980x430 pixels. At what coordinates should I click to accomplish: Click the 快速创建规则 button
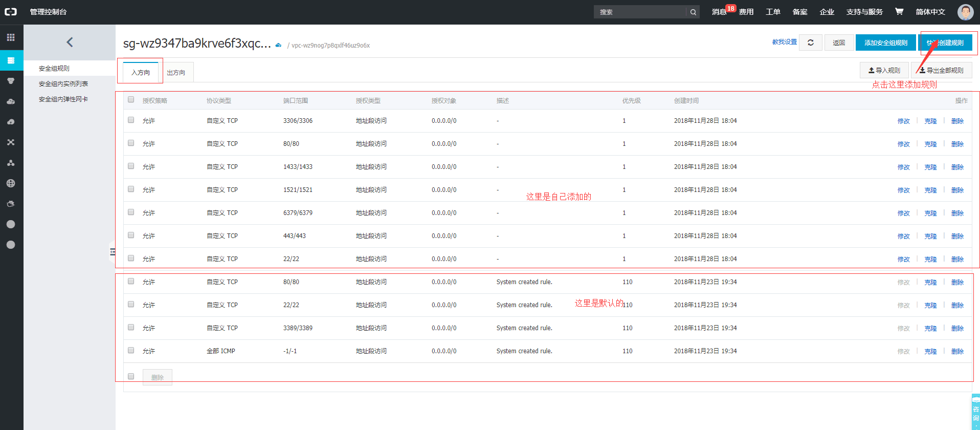tap(946, 42)
